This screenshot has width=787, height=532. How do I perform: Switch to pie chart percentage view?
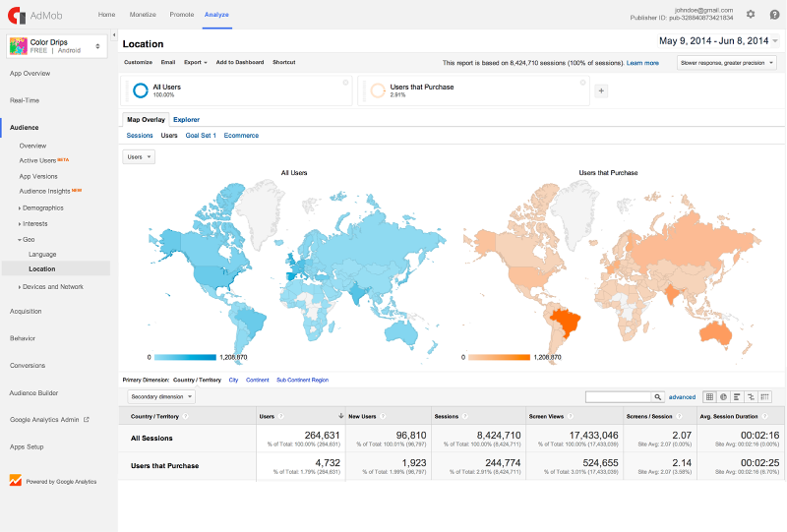point(723,396)
